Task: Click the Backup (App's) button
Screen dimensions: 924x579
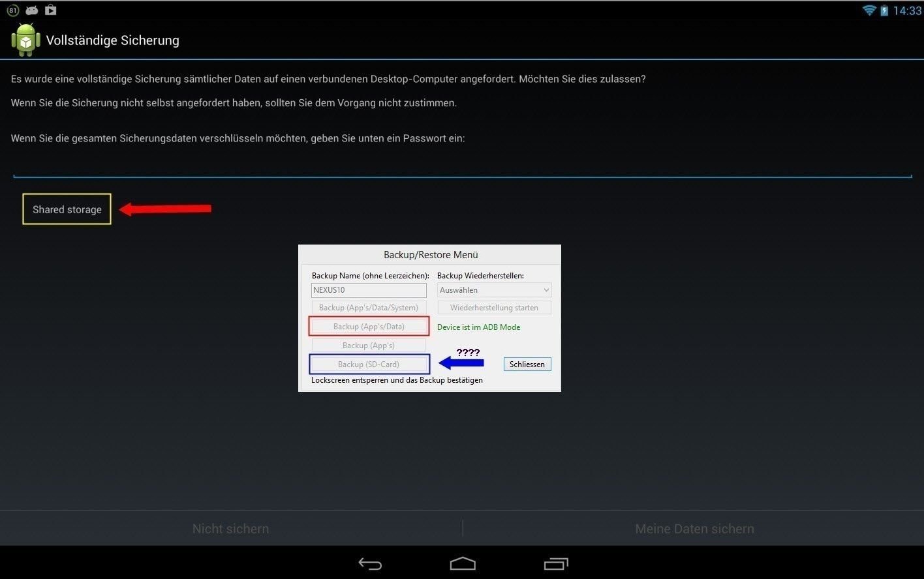Action: click(369, 346)
